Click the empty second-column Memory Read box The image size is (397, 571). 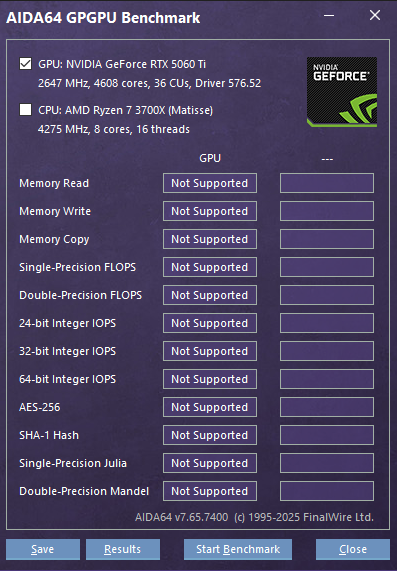click(327, 183)
